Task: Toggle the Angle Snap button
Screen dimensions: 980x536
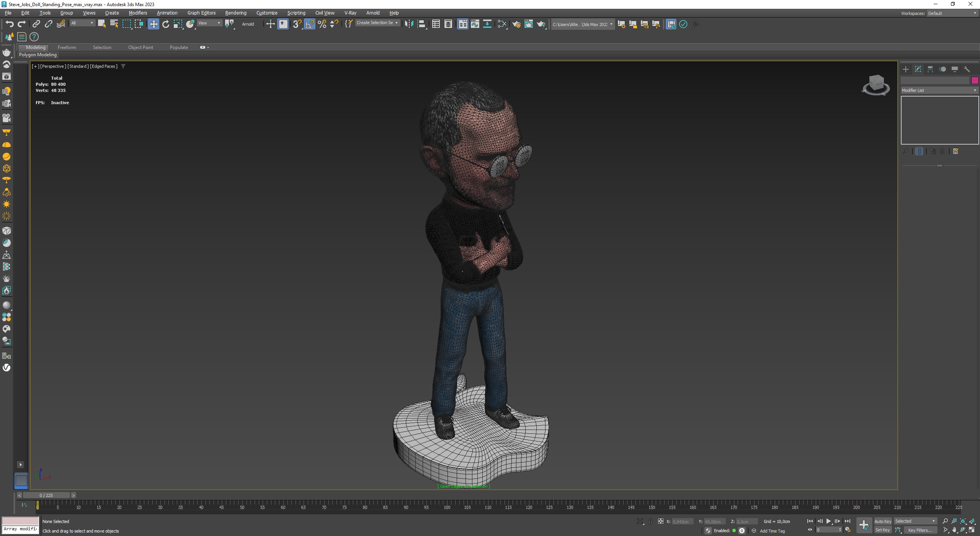Action: pos(310,24)
